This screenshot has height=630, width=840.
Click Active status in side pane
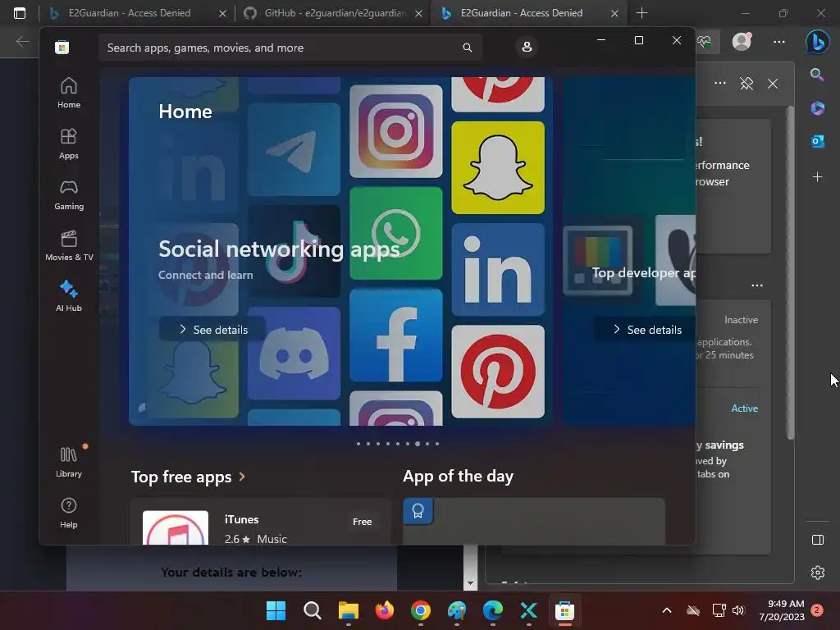pos(744,409)
